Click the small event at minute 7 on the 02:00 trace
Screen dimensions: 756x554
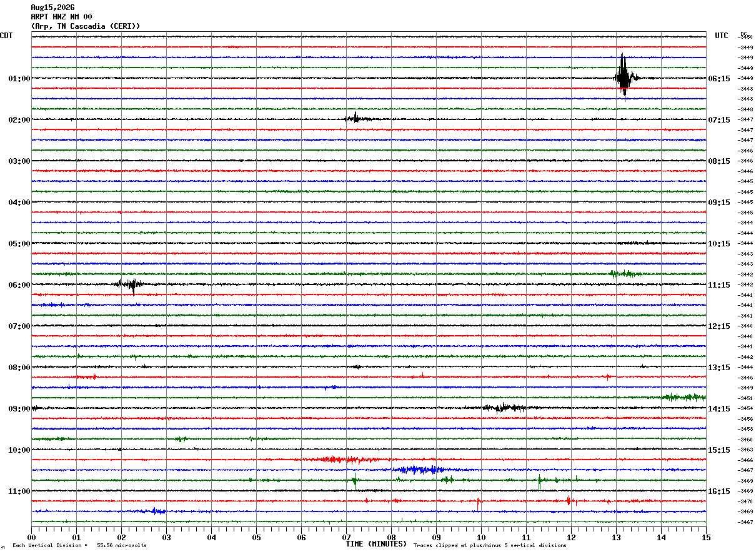[357, 118]
